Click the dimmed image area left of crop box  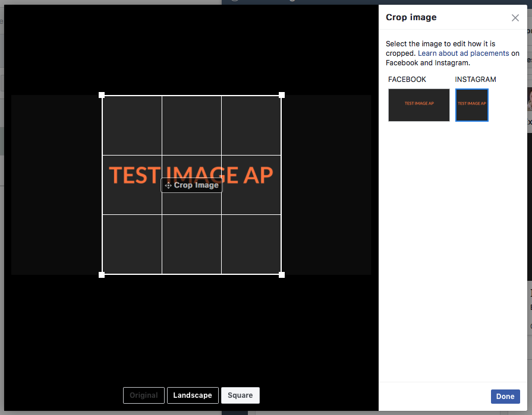pos(56,185)
